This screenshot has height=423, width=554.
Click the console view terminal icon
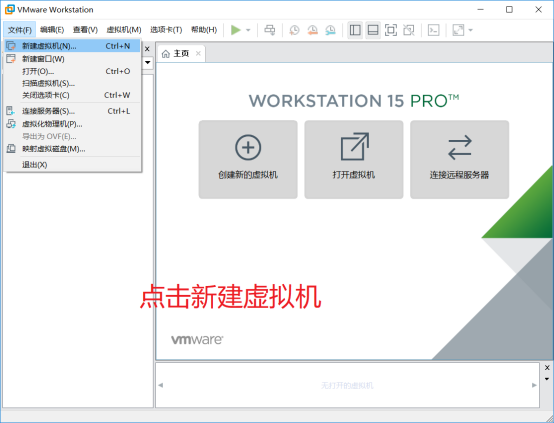pos(434,30)
